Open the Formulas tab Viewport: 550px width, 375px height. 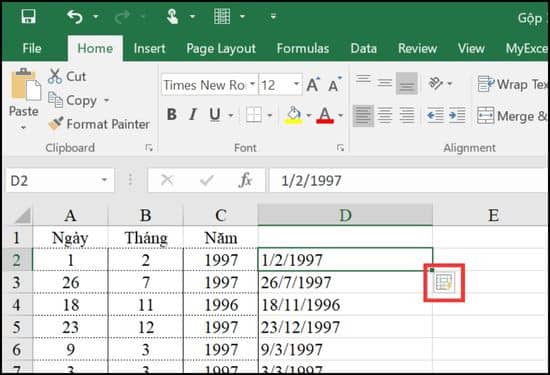pyautogui.click(x=303, y=48)
